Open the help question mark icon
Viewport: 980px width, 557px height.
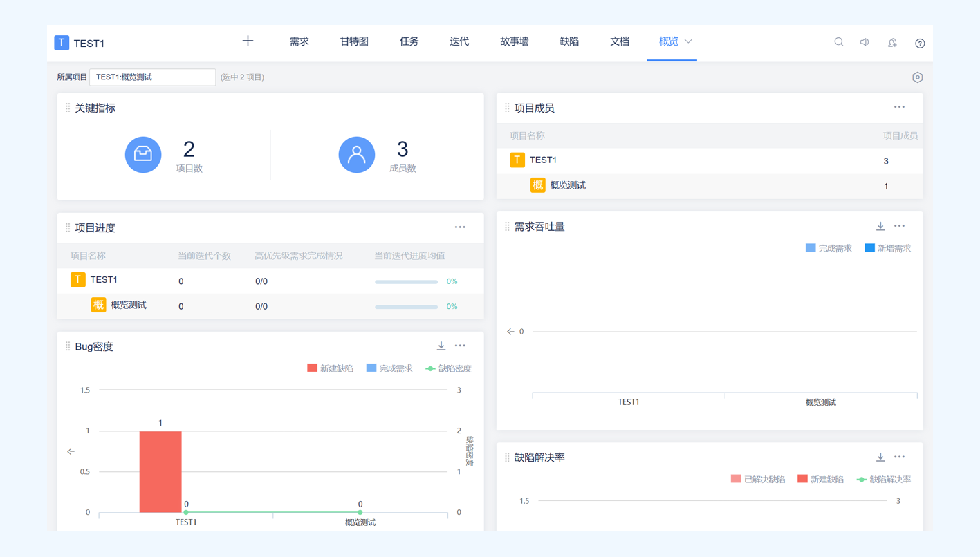pos(920,43)
